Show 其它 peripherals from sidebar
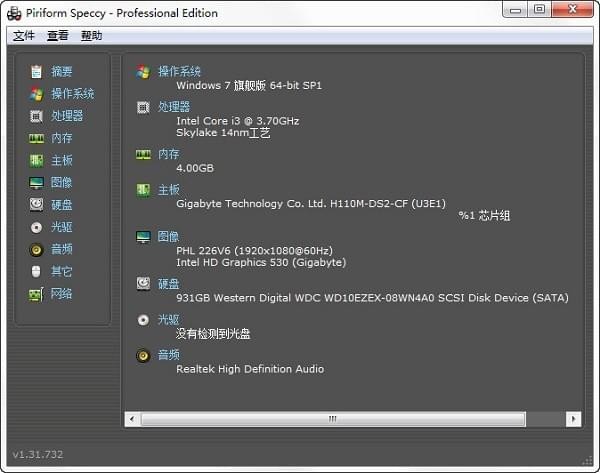The width and height of the screenshot is (600, 473). tap(62, 272)
